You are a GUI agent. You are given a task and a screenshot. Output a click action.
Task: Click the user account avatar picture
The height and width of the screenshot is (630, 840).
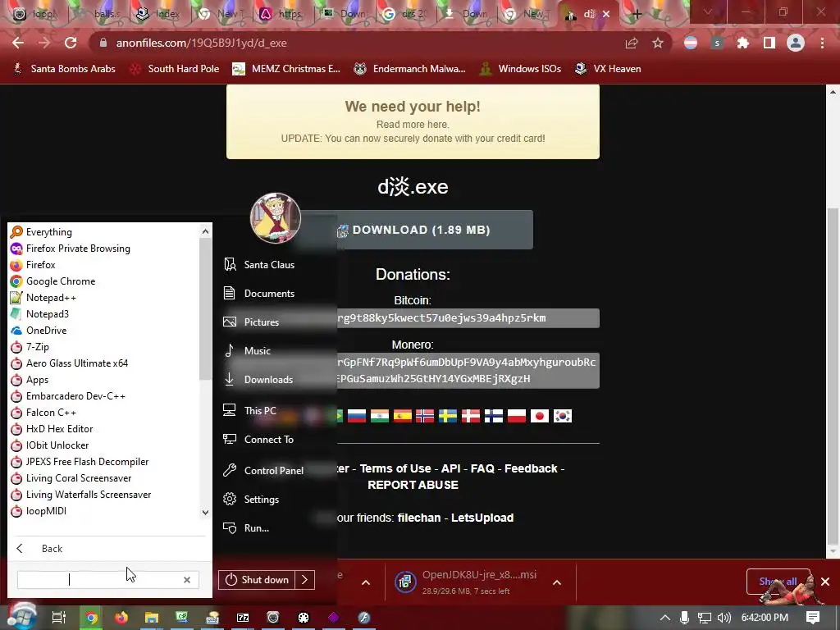click(x=276, y=218)
